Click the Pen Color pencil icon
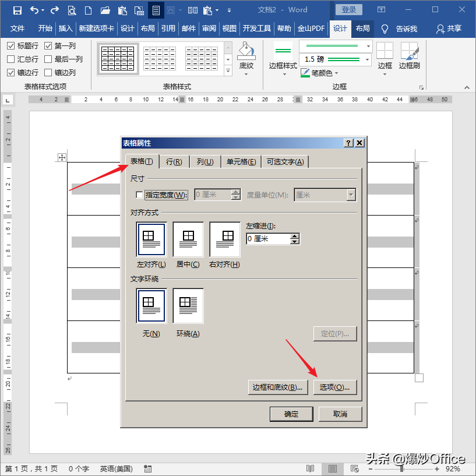The height and width of the screenshot is (476, 476). pyautogui.click(x=305, y=73)
